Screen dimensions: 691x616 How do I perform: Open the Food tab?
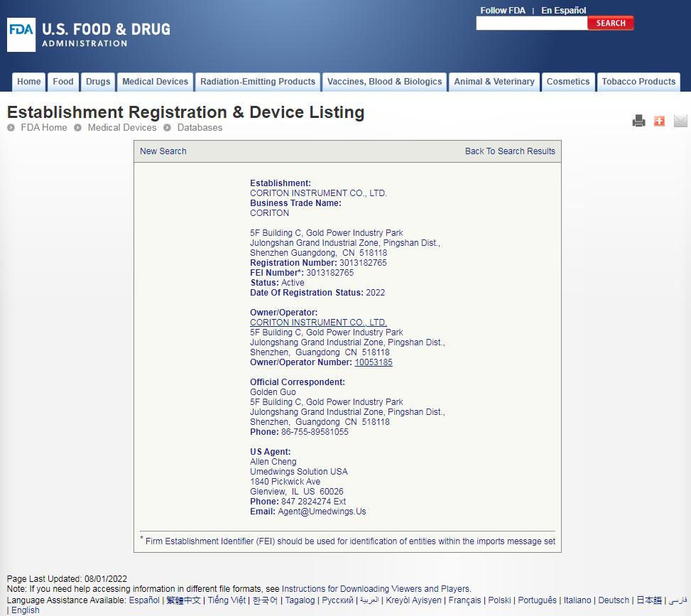63,82
